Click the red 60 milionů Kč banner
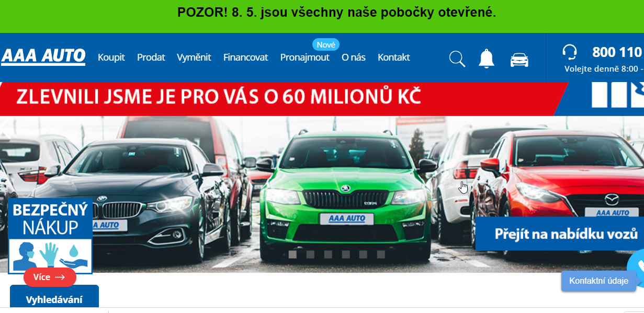The width and height of the screenshot is (644, 313). pos(283,98)
